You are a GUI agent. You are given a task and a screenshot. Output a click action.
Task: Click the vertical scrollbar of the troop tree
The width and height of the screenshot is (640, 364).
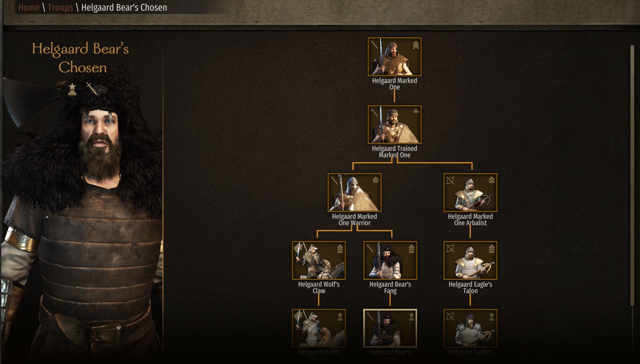coord(632,175)
